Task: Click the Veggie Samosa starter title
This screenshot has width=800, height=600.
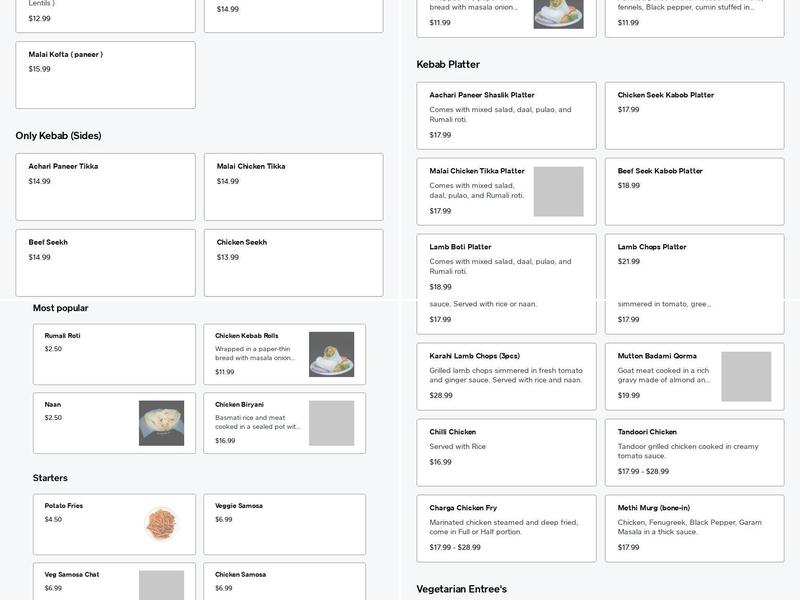Action: click(x=238, y=506)
